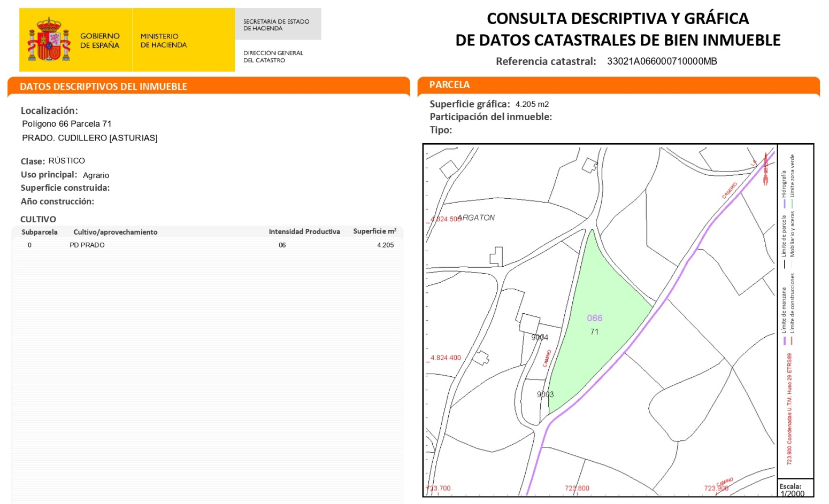Screen dimensions: 829x504
Task: Click the 'GOBIERNO DE ESPAÑA' text
Action: (x=100, y=41)
